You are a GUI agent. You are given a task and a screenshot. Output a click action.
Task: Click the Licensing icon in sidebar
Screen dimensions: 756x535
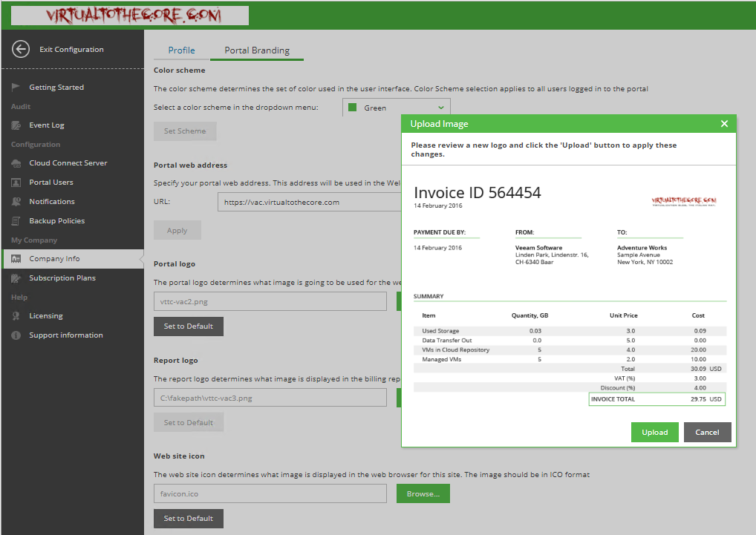[16, 316]
